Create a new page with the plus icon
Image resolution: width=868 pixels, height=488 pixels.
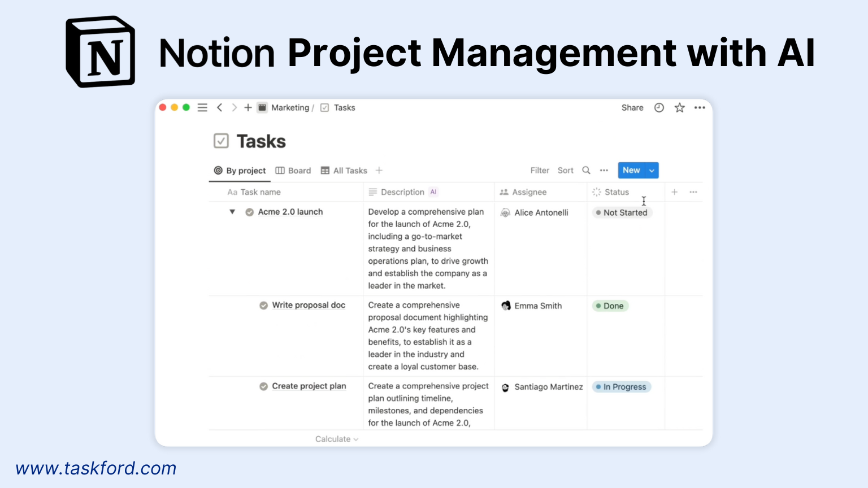pyautogui.click(x=248, y=107)
